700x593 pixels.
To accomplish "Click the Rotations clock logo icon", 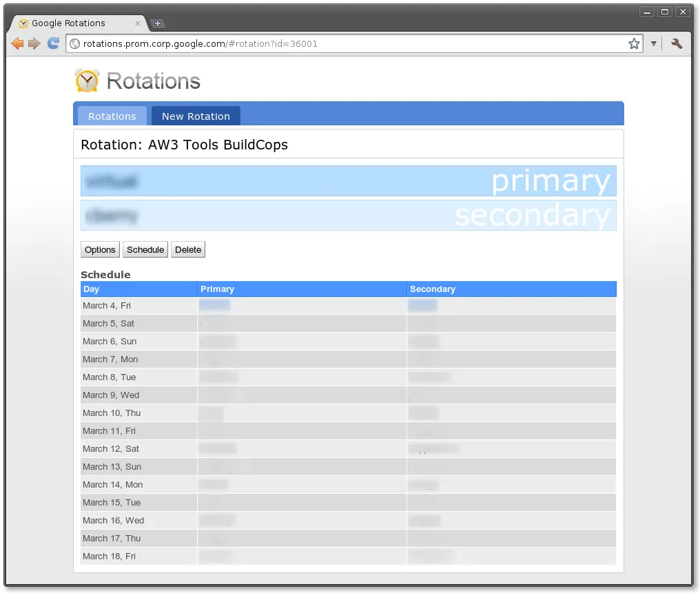I will (87, 80).
